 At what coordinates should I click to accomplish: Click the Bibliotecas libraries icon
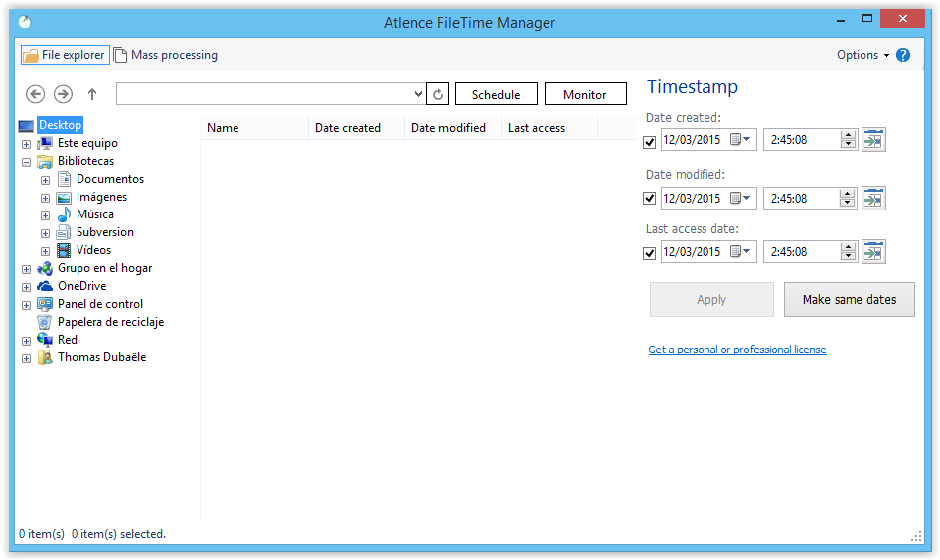tap(45, 161)
